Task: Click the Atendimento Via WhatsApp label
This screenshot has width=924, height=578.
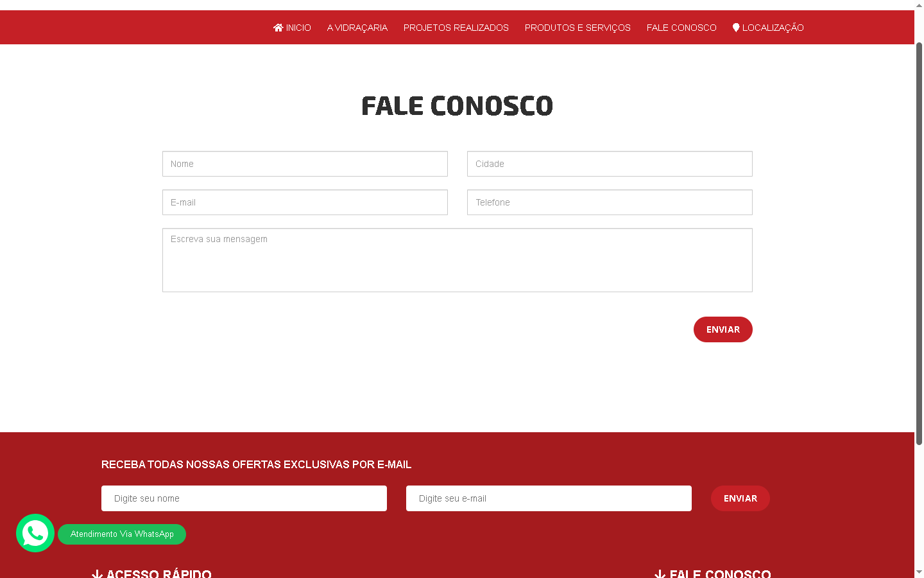Action: click(122, 534)
